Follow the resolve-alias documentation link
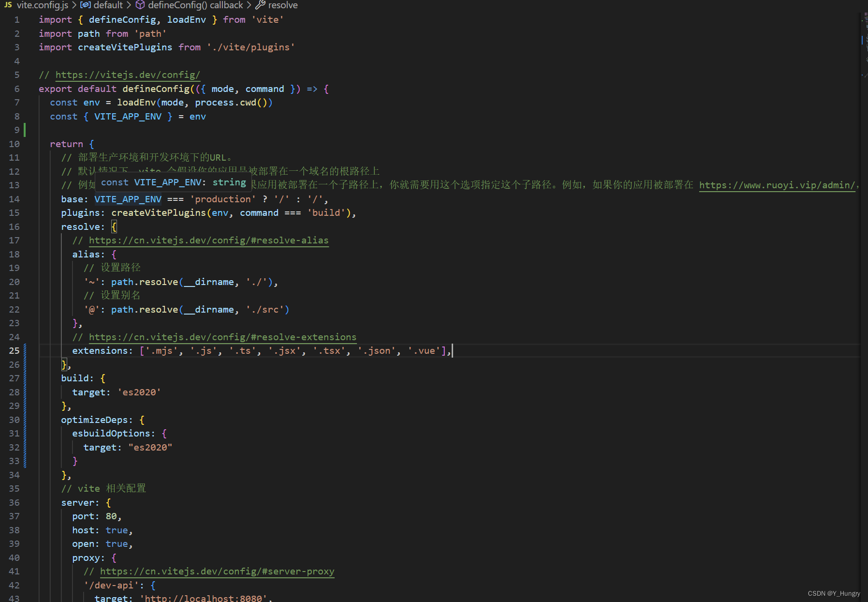The height and width of the screenshot is (602, 868). pyautogui.click(x=209, y=241)
